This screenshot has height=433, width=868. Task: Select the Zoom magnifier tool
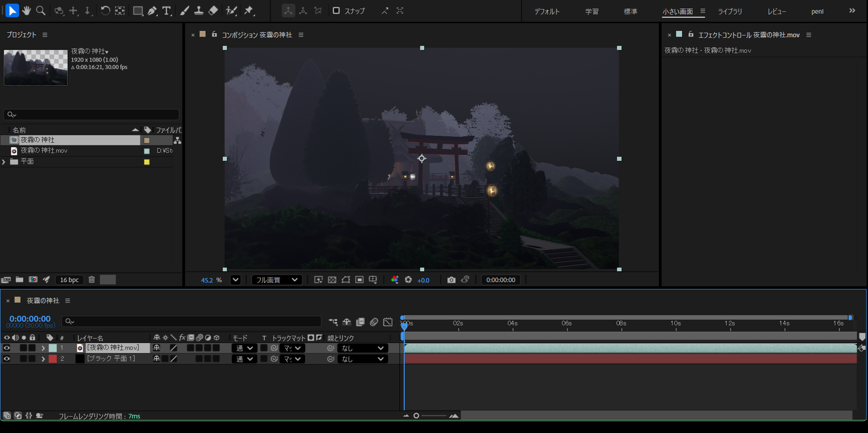41,10
